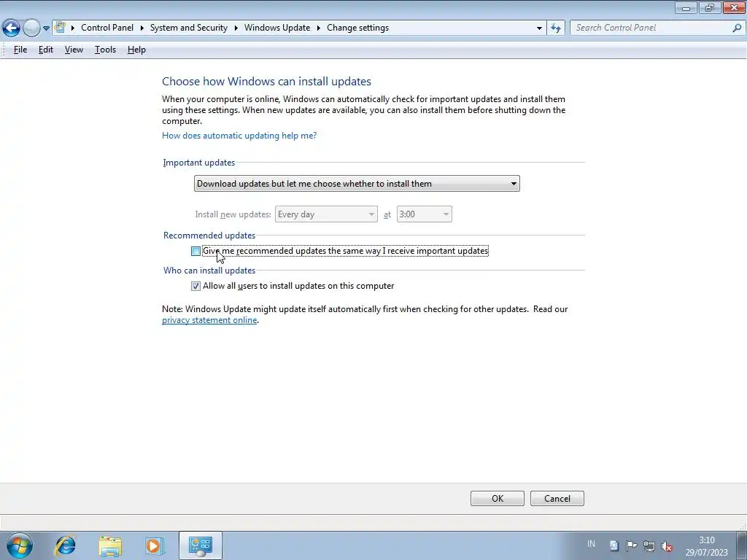Expand arrow after Control Panel breadcrumb
Screen dimensions: 747x560
142,28
